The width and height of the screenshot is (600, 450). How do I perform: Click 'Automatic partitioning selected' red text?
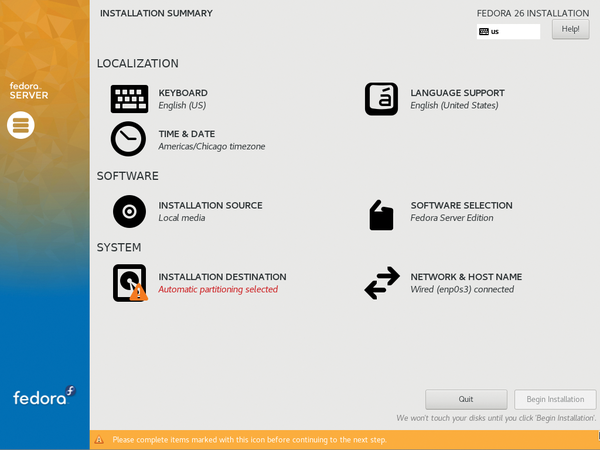[x=218, y=289]
